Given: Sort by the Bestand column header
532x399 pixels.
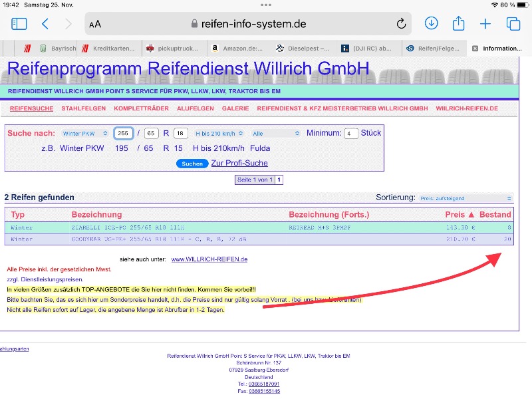Looking at the screenshot, I should click(495, 215).
